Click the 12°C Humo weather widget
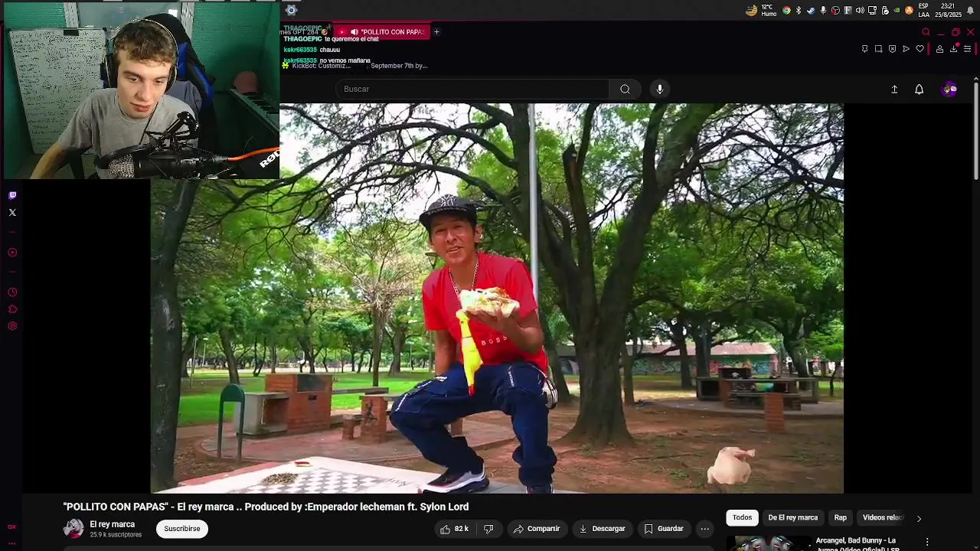 (x=761, y=10)
